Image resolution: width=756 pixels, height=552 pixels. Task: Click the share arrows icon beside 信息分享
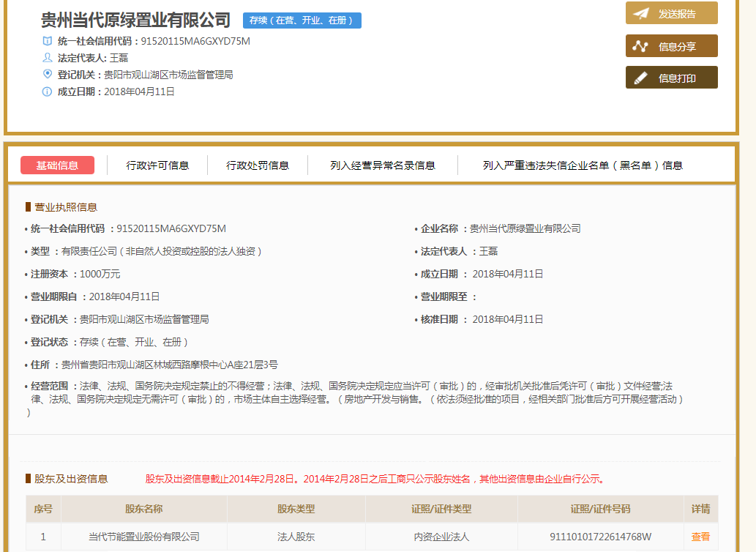point(639,45)
